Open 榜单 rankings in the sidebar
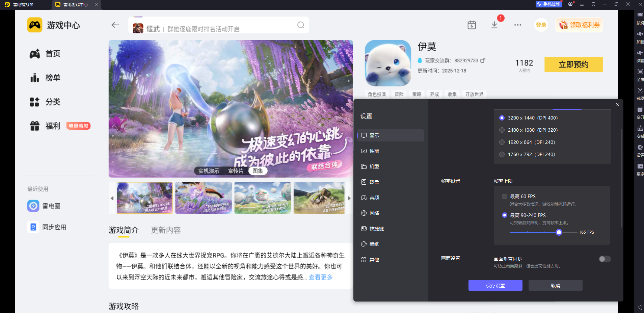 coord(45,78)
